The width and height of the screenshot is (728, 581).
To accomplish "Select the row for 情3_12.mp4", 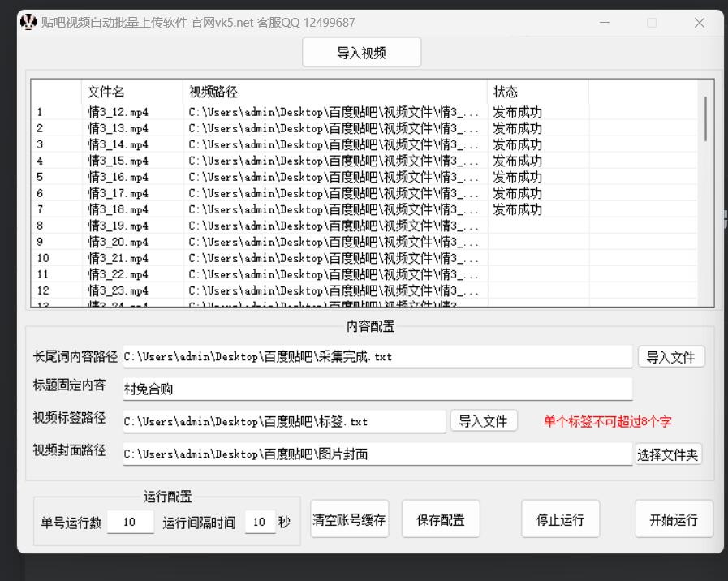I will 243,112.
